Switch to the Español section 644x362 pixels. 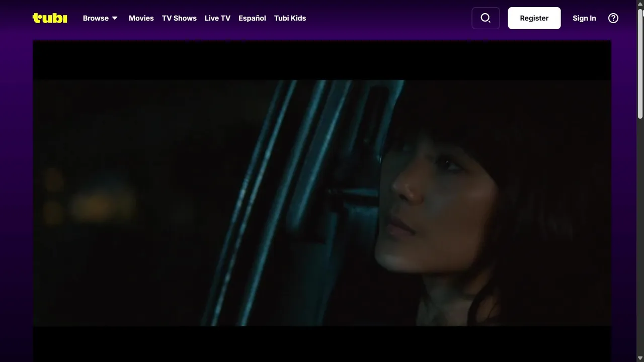pyautogui.click(x=252, y=18)
